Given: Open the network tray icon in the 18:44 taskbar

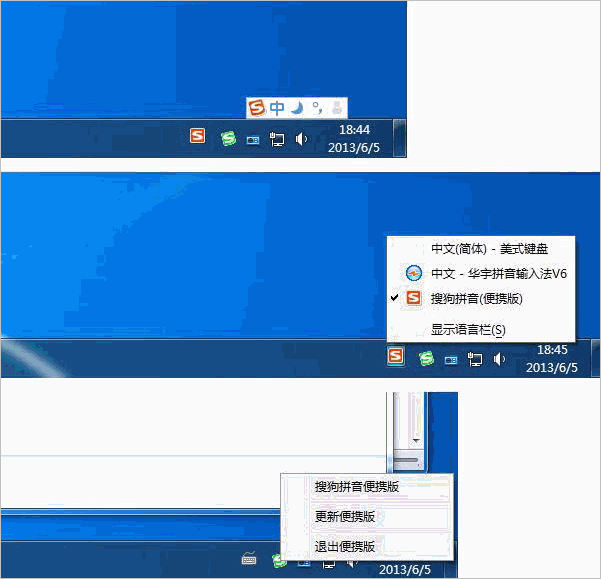Looking at the screenshot, I should pos(277,139).
